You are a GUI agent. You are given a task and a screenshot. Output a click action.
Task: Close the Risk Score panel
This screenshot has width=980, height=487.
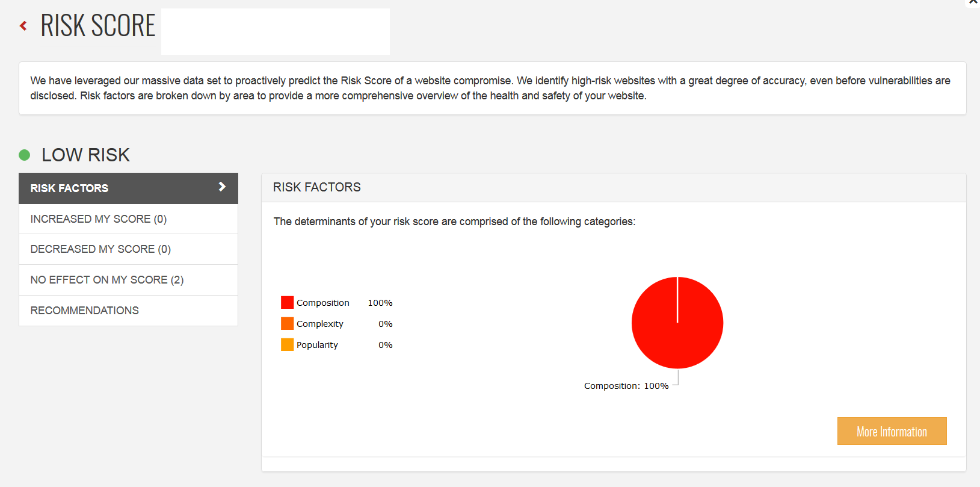[973, 2]
